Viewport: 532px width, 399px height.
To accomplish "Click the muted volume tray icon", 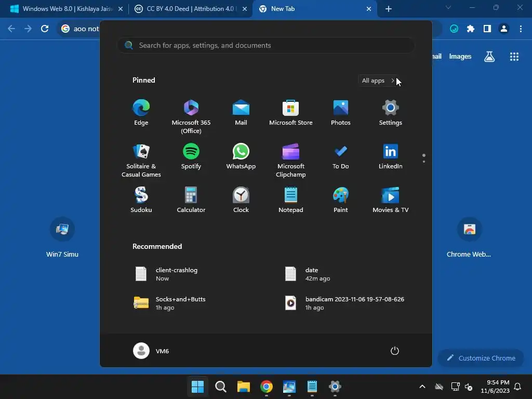I will (469, 387).
